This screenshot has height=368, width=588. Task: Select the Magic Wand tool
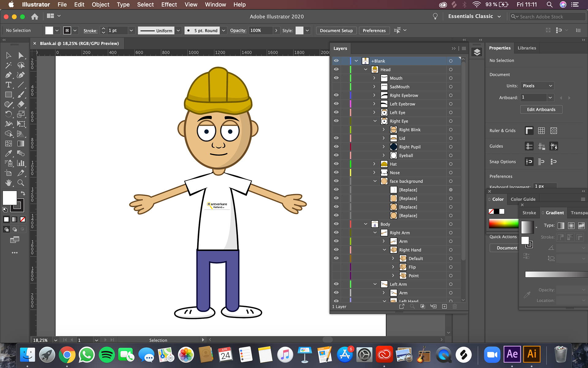[x=9, y=65]
